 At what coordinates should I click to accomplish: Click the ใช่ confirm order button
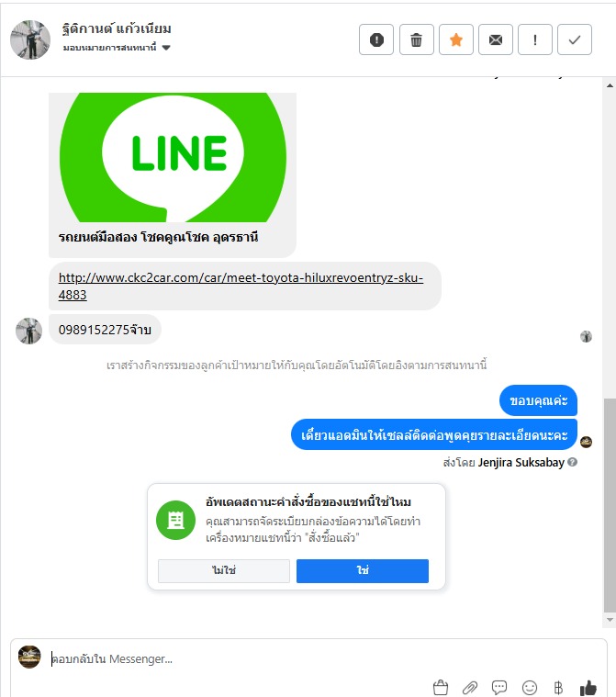(363, 571)
